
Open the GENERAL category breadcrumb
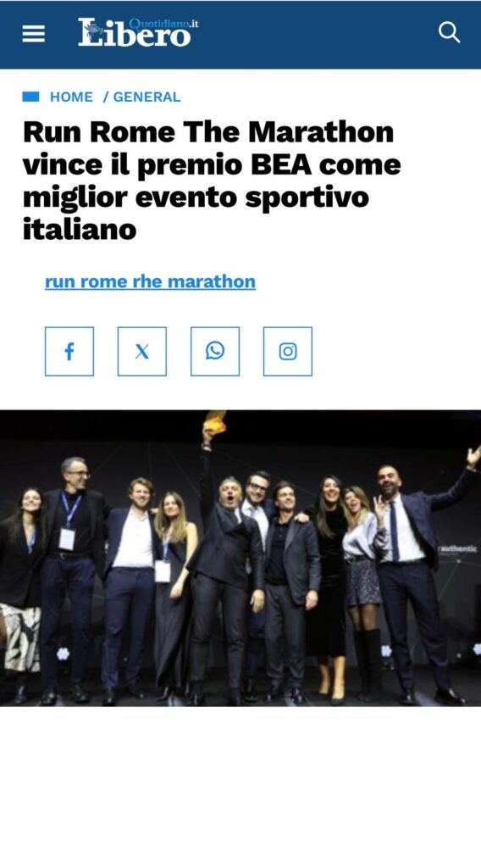point(147,97)
